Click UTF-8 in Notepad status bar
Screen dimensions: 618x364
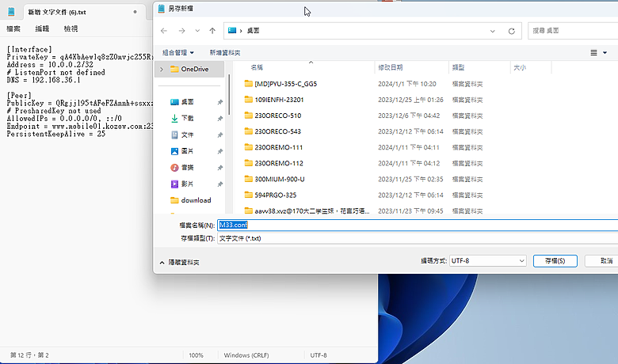319,355
